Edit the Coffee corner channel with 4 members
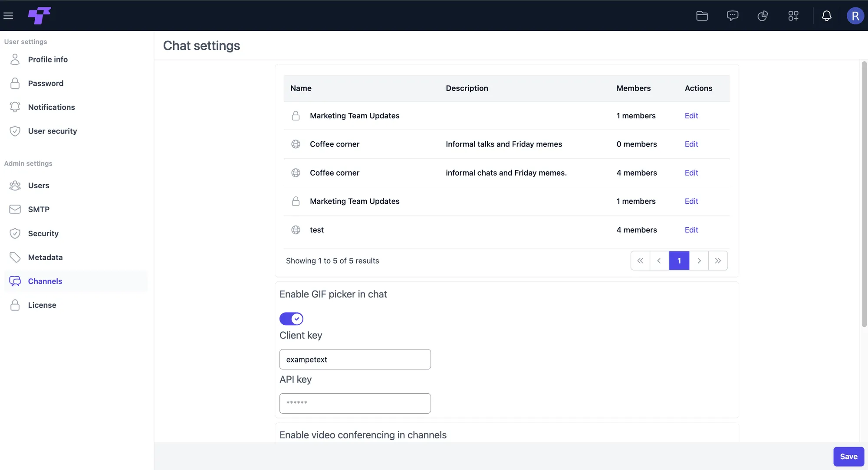Image resolution: width=868 pixels, height=470 pixels. (x=691, y=173)
